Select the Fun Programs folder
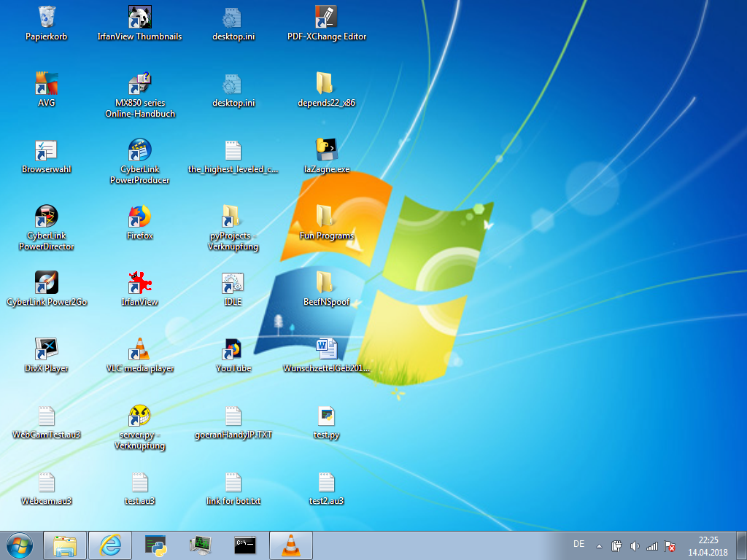The image size is (747, 560). [x=326, y=222]
